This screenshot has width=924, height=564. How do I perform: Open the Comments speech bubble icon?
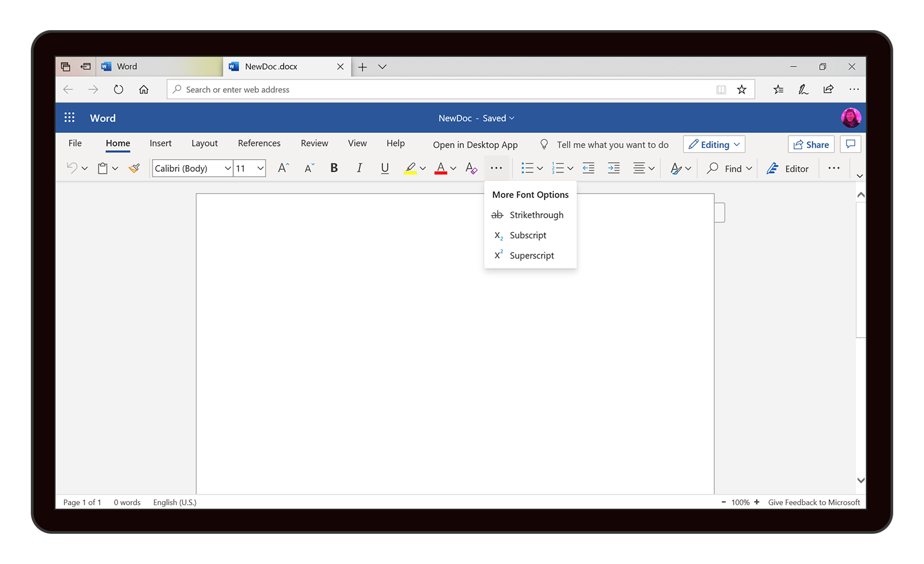click(851, 144)
